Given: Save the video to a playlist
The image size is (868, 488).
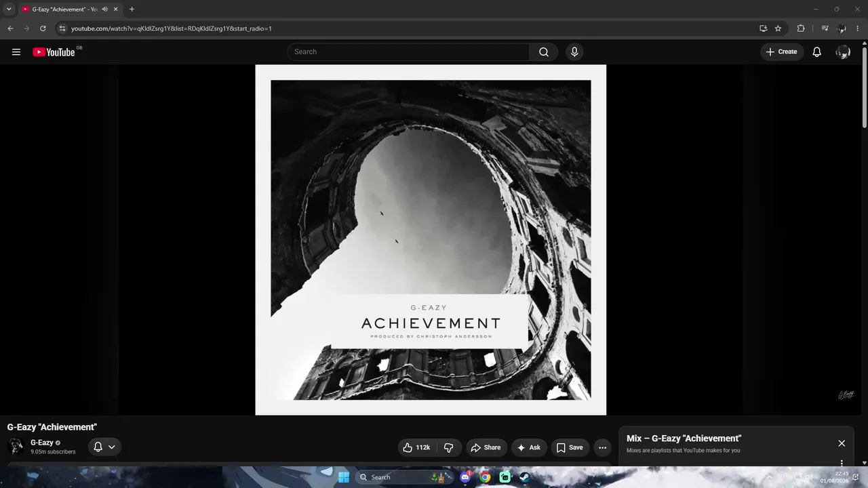Looking at the screenshot, I should (x=570, y=447).
